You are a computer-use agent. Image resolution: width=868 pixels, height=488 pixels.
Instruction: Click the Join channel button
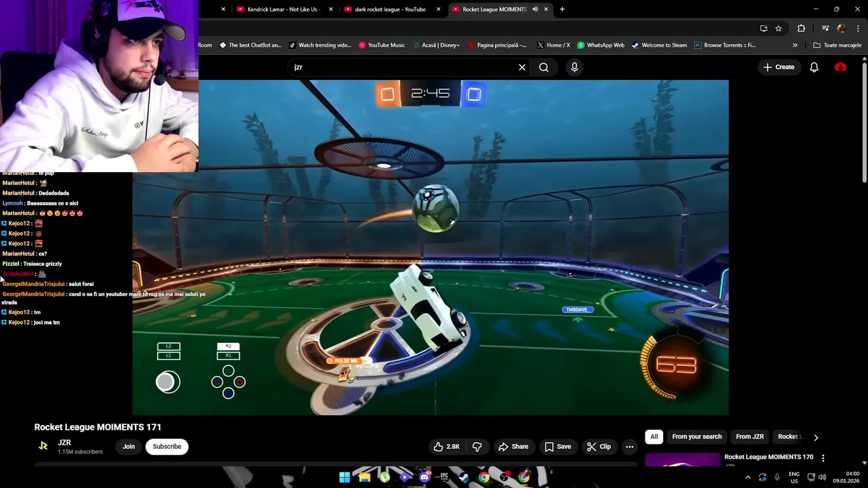click(x=129, y=447)
